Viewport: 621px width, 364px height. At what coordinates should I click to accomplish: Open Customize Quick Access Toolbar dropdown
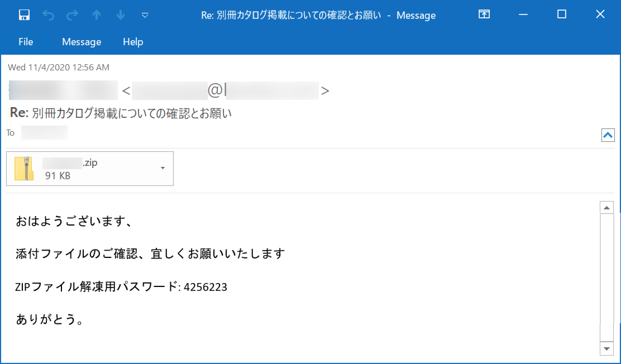[145, 15]
